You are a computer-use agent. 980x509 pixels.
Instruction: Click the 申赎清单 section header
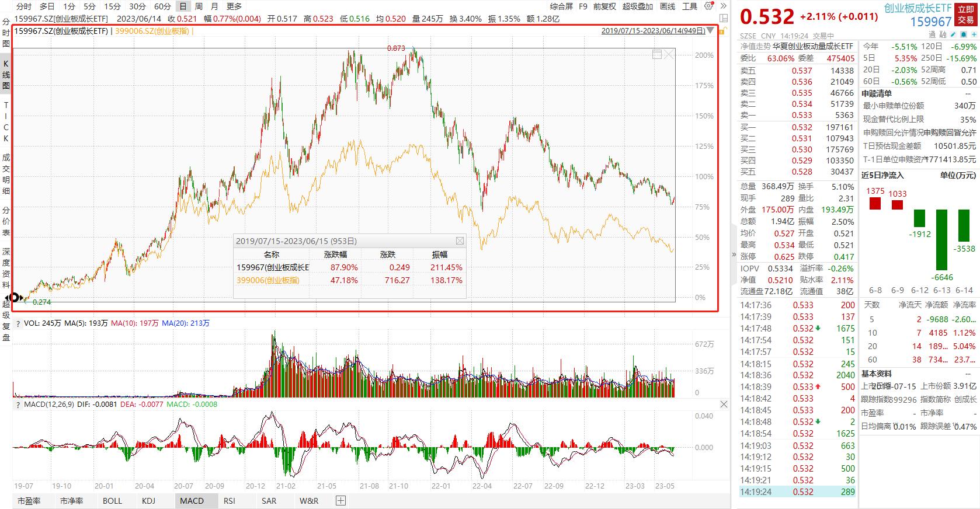877,93
